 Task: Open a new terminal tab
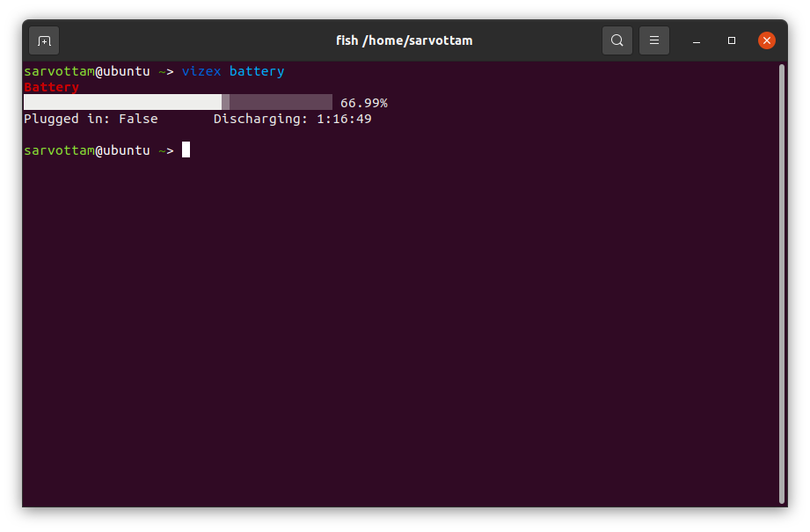pos(44,40)
